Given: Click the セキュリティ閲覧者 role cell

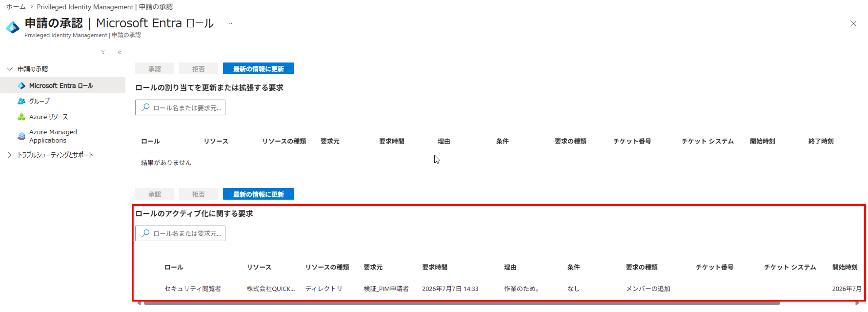Looking at the screenshot, I should (193, 289).
